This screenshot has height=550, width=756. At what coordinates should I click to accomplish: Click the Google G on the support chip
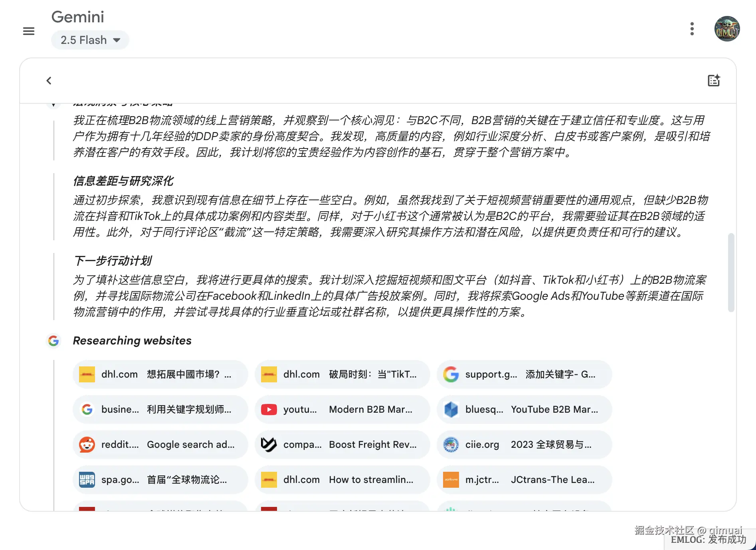[451, 374]
